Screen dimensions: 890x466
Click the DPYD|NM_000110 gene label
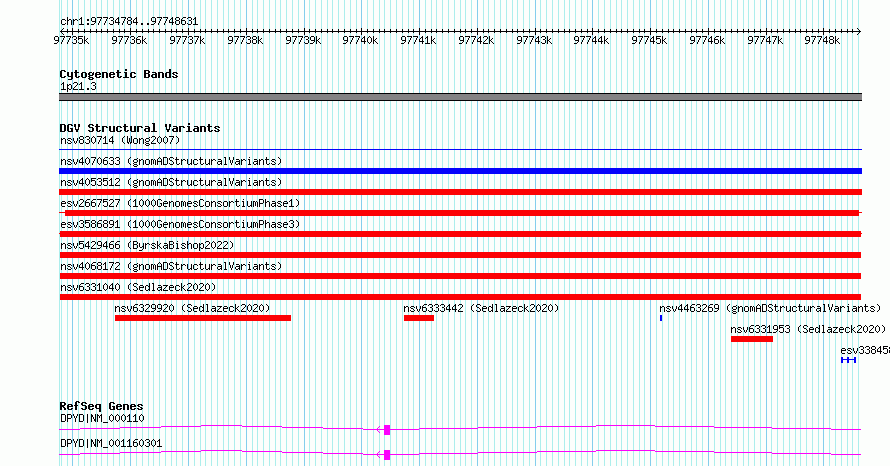coord(102,418)
